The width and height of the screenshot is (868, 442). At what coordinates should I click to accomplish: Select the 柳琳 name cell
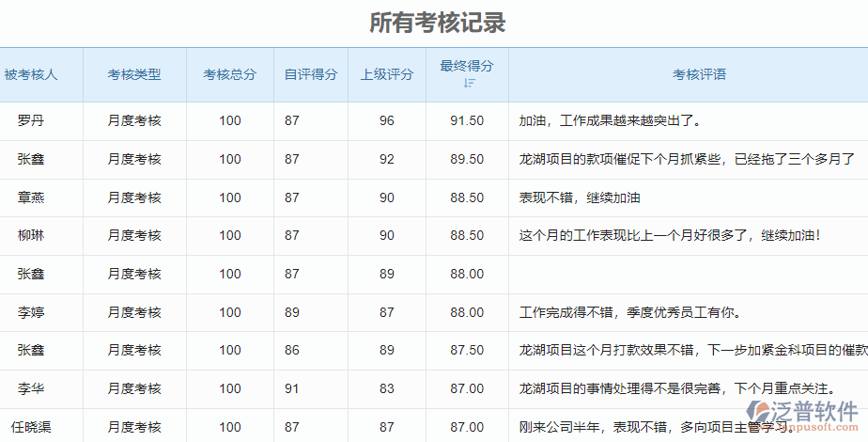31,235
